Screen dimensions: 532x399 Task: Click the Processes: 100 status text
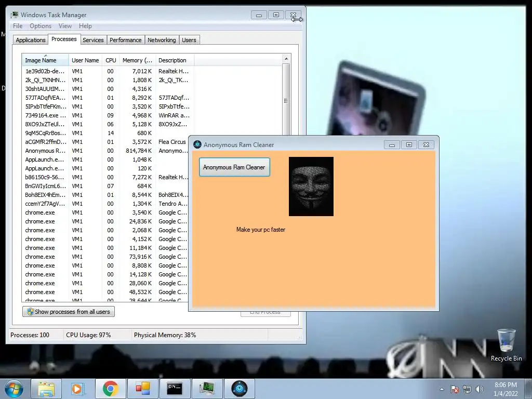[30, 335]
